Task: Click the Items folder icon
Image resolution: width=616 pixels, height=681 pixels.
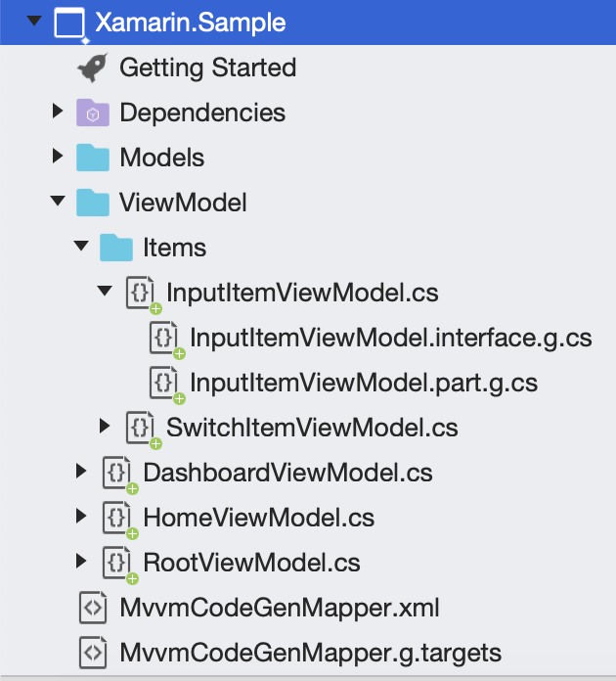Action: point(116,248)
